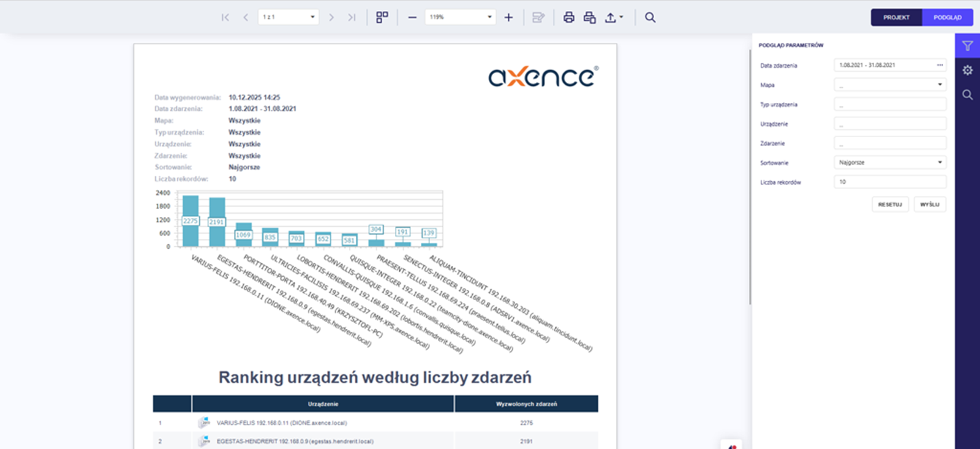Click the WYŚLIJ button
Viewport: 980px width, 449px height.
[x=930, y=205]
